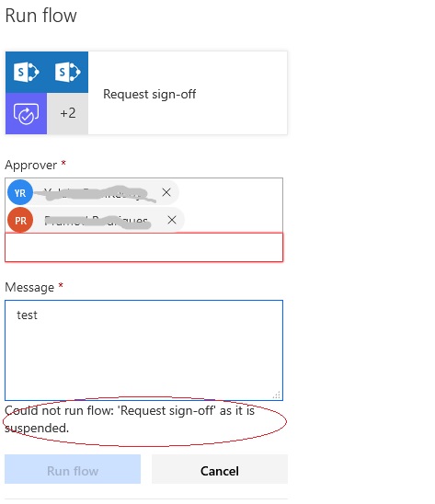The width and height of the screenshot is (435, 504).
Task: Click into the Message text area
Action: coord(144,350)
